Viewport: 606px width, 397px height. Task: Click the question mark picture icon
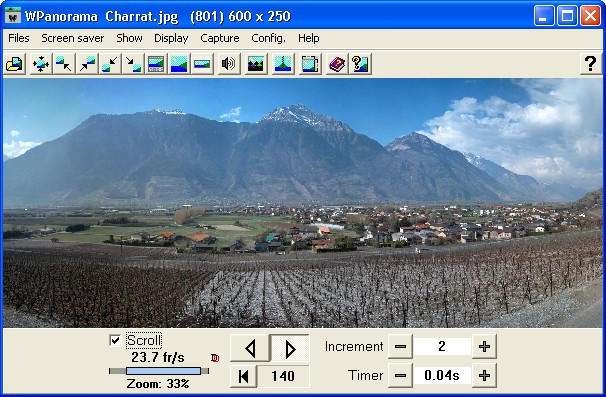pos(360,64)
